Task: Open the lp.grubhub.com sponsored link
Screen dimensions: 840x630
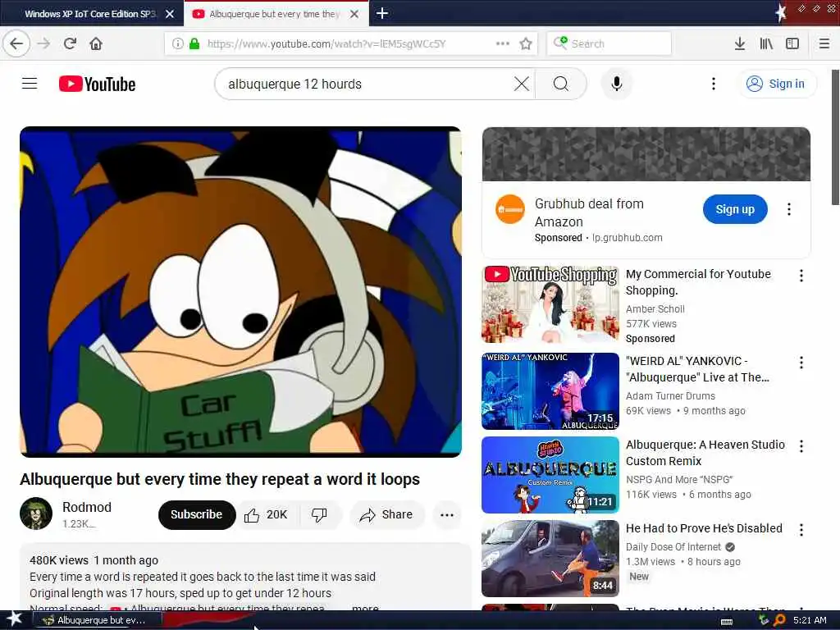Action: click(x=628, y=238)
